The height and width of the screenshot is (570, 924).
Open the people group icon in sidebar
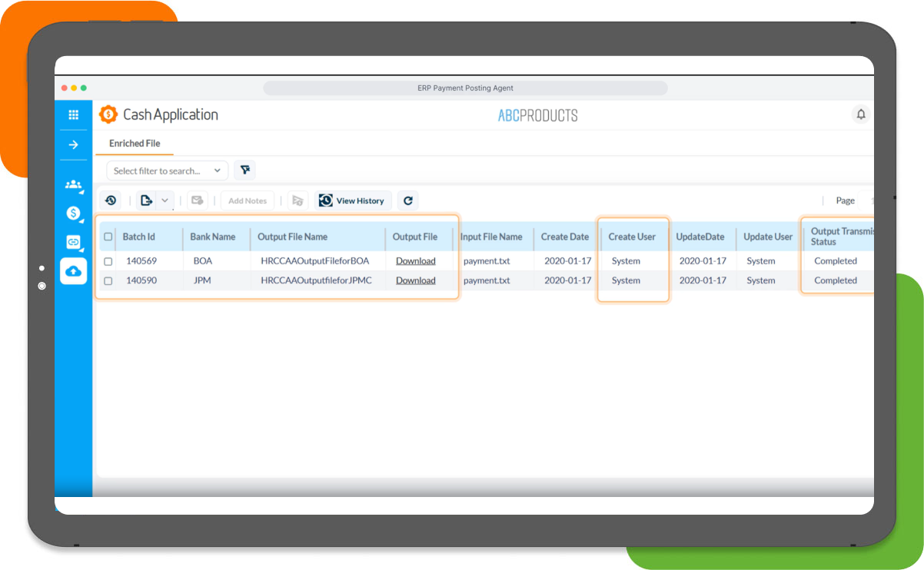(74, 185)
